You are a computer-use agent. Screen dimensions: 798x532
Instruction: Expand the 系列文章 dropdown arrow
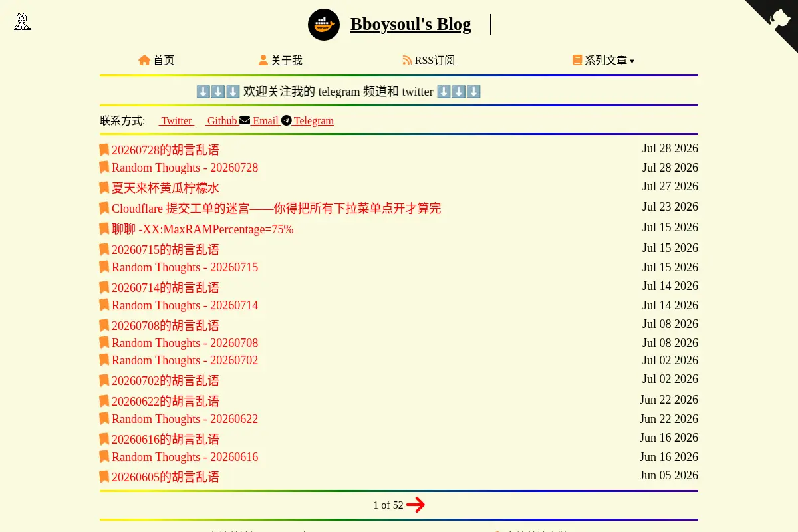[x=632, y=61]
